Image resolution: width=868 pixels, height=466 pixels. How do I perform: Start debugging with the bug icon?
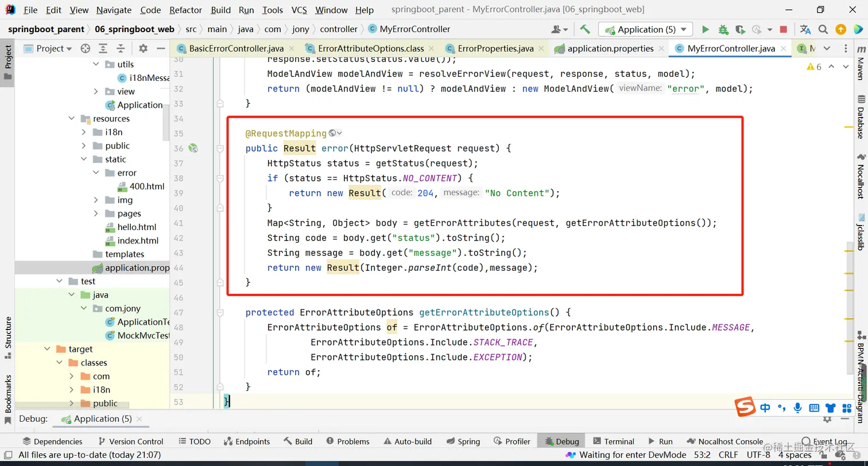[x=723, y=29]
